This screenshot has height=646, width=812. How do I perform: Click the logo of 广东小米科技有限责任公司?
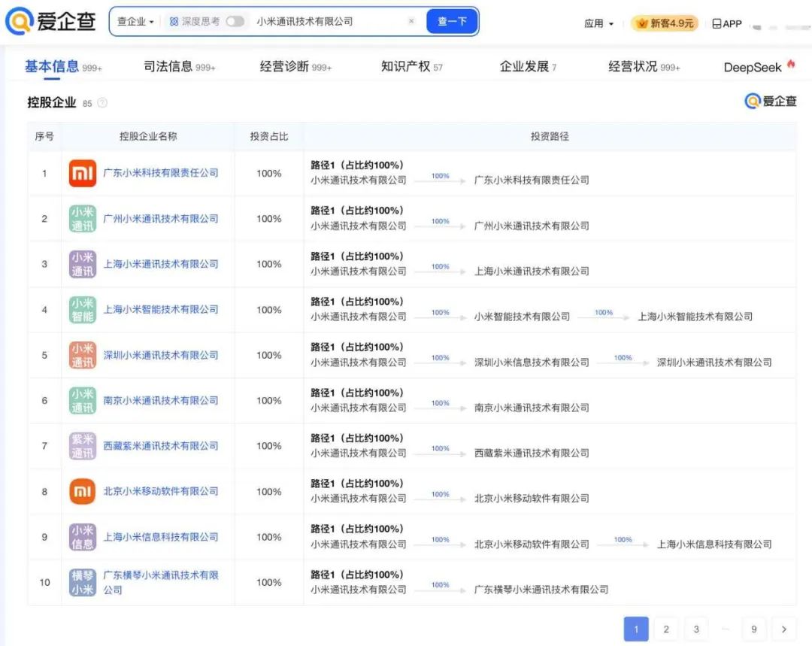tap(83, 173)
